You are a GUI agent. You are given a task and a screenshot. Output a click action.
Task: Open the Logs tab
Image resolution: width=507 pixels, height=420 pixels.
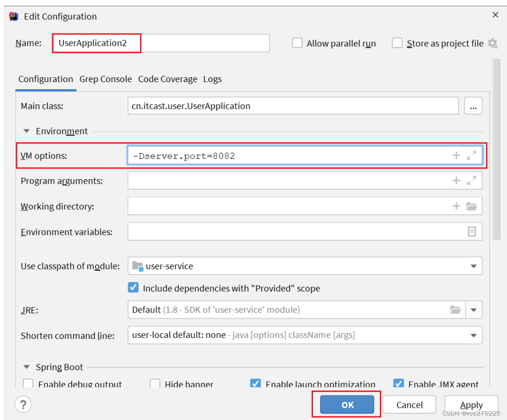point(212,79)
